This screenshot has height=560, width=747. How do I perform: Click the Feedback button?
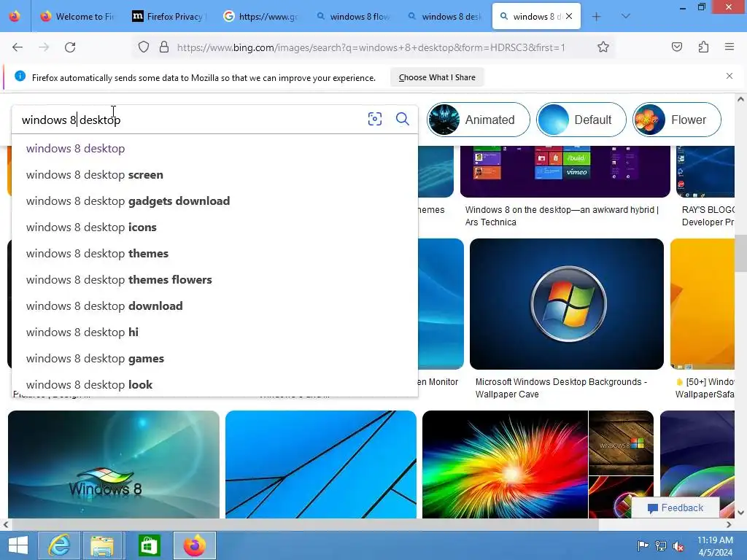tap(675, 507)
